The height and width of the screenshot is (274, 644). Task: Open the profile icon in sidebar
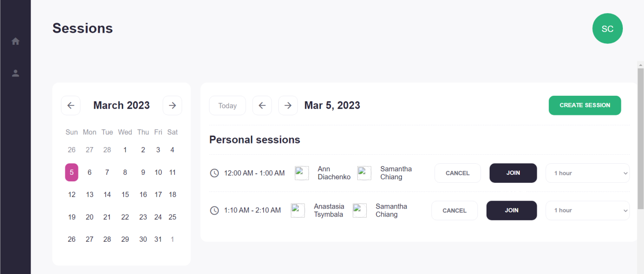coord(16,73)
